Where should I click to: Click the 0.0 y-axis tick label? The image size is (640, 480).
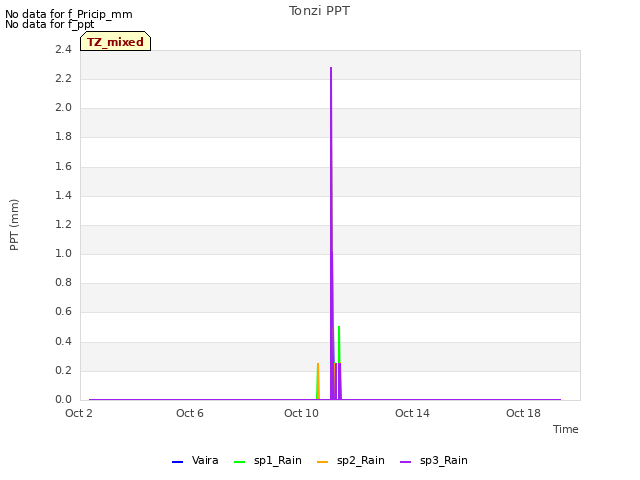tap(63, 400)
